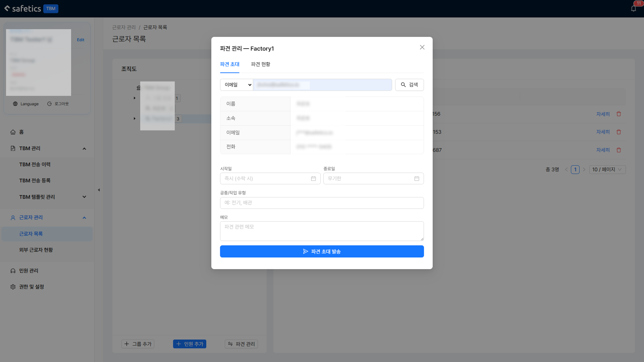
Task: Open the Language selector
Action: point(26,104)
